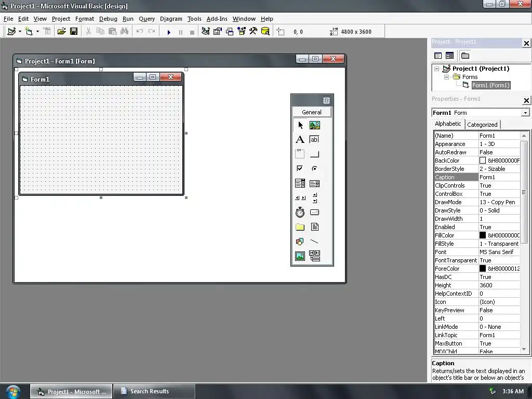Toggle Folders view in Project panel

(465, 56)
